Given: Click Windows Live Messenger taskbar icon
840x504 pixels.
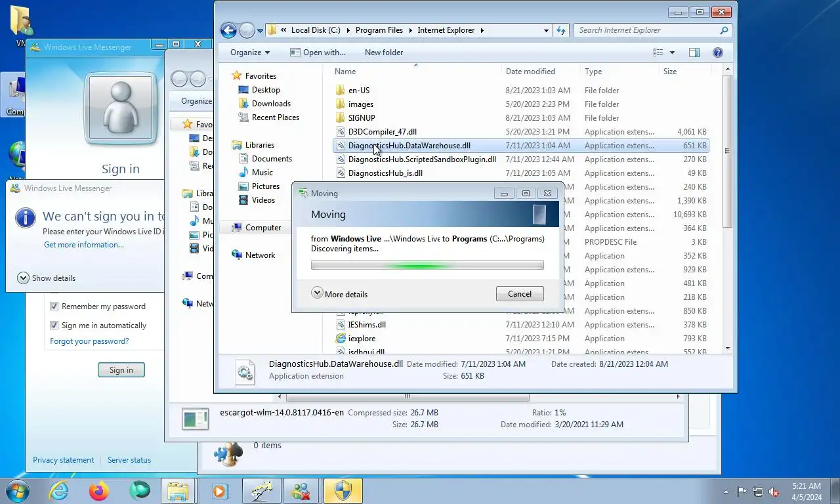Looking at the screenshot, I should click(x=301, y=491).
